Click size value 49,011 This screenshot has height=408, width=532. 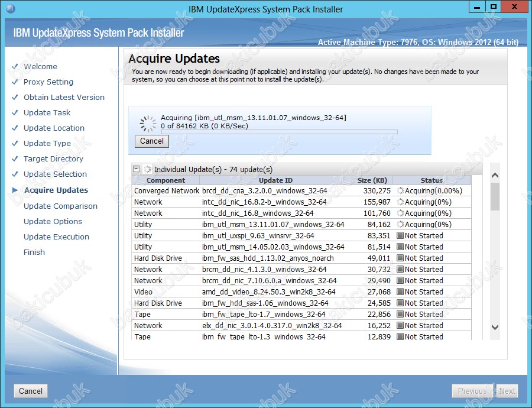coord(379,258)
